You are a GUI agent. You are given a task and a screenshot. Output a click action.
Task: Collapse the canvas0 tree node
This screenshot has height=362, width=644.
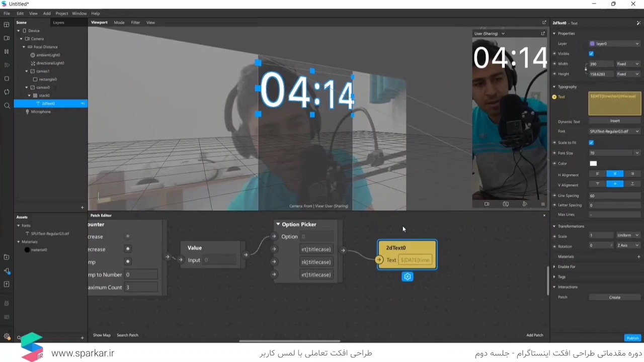coord(27,87)
